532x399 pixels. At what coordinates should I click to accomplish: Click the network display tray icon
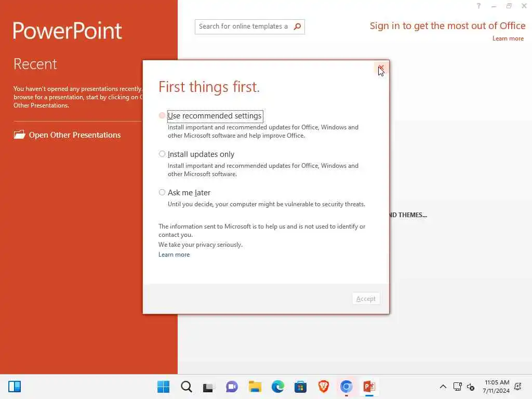457,387
